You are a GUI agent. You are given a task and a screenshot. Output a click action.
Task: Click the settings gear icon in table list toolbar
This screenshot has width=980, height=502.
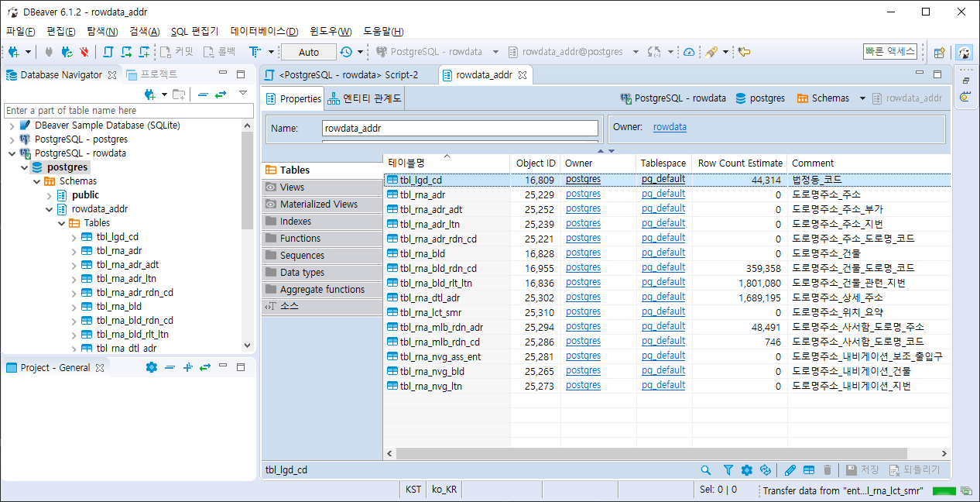[x=747, y=470]
